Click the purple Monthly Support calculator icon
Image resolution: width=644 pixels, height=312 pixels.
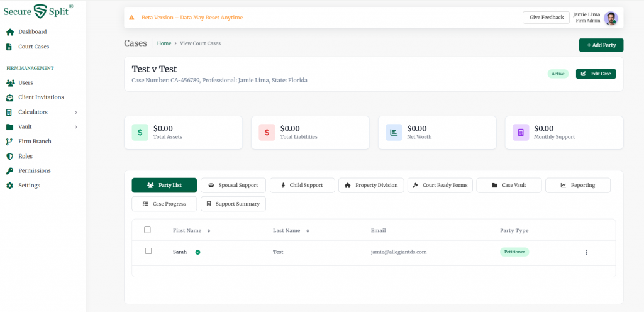pyautogui.click(x=521, y=133)
